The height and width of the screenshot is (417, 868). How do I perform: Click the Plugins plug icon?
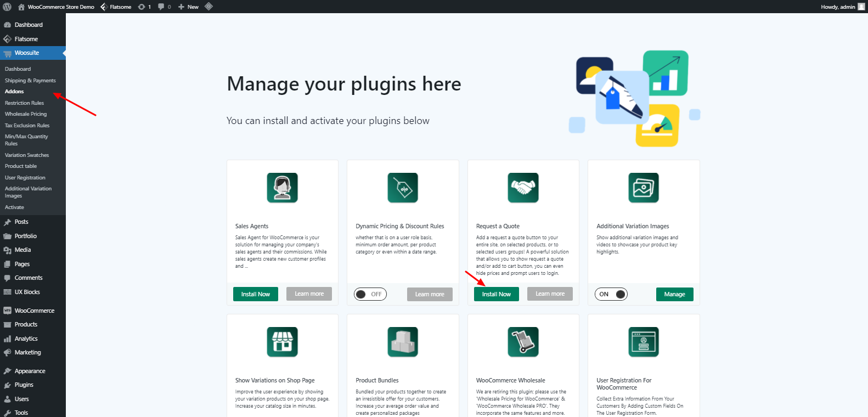[x=7, y=385]
